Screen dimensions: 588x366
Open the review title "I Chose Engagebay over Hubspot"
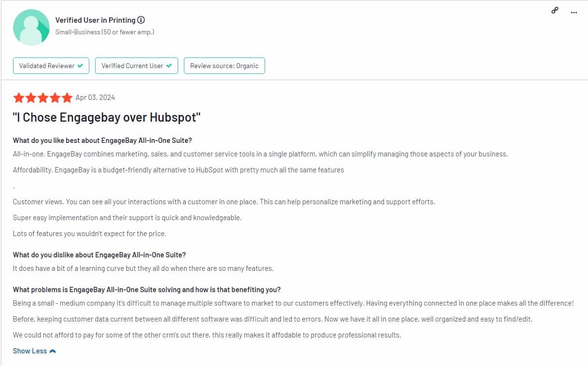(x=107, y=117)
